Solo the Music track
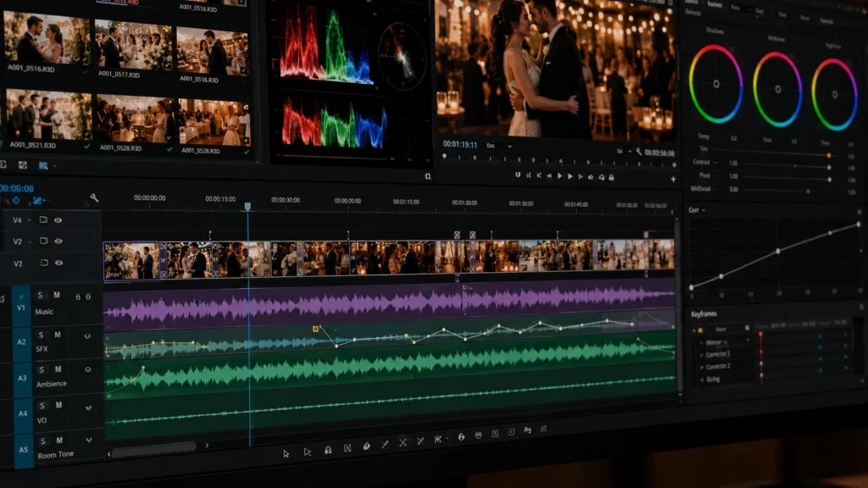The height and width of the screenshot is (488, 868). tap(40, 296)
